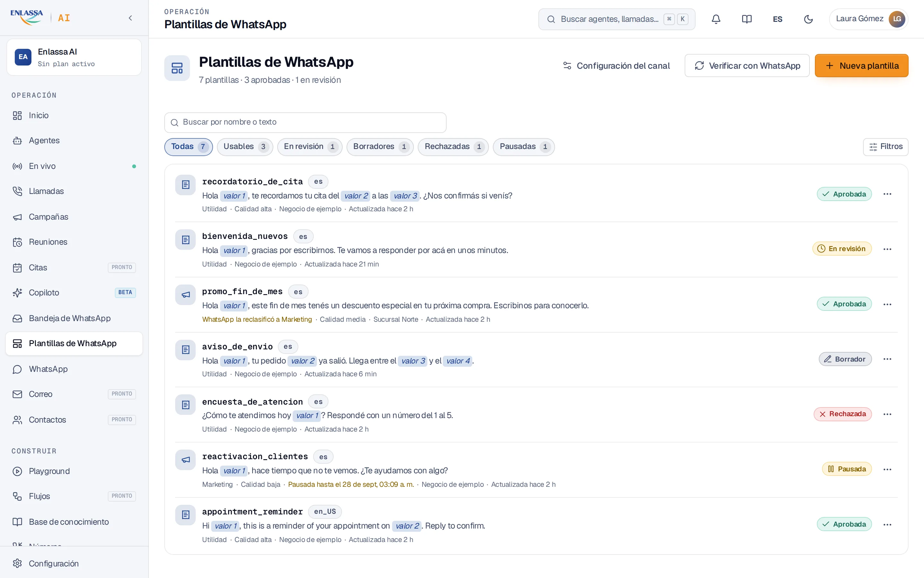Collapse the sidebar with the chevron arrow
The width and height of the screenshot is (924, 578).
130,18
